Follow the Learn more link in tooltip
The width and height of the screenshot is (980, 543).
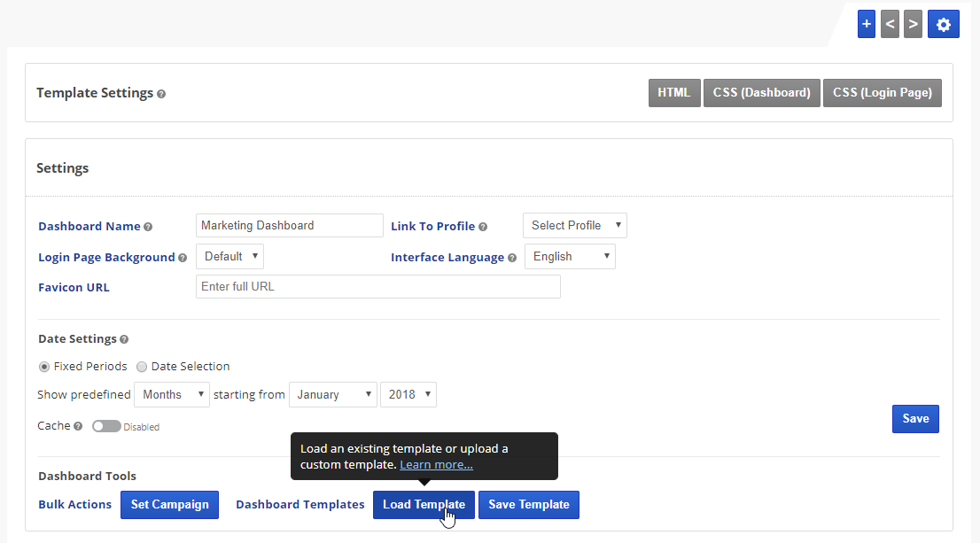pyautogui.click(x=436, y=464)
